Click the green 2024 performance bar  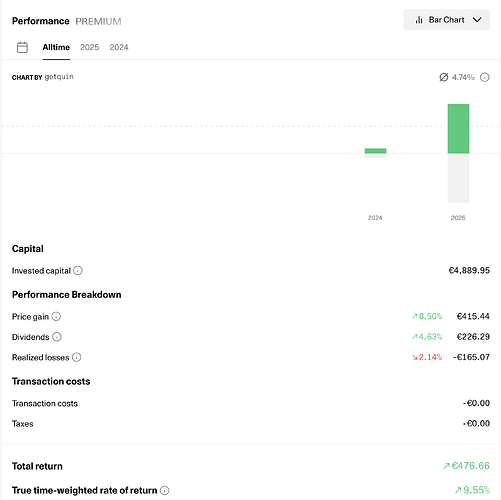coord(375,151)
